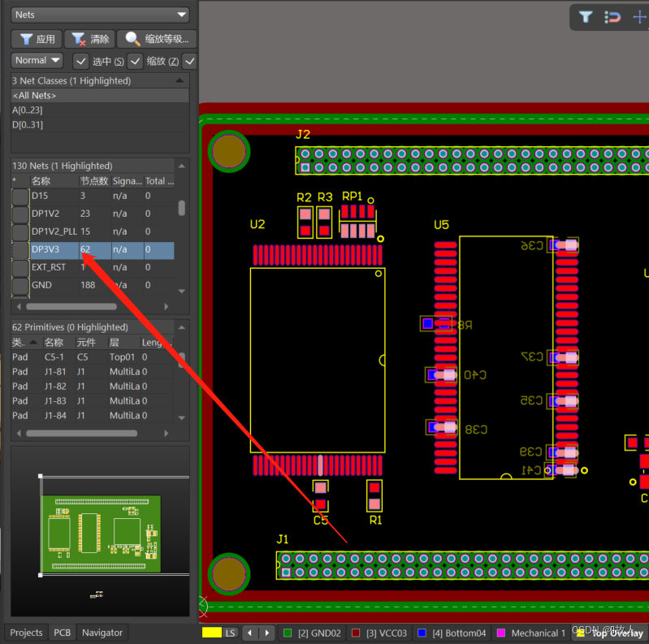The width and height of the screenshot is (649, 644).
Task: Select the D[0..31] net class
Action: point(100,124)
